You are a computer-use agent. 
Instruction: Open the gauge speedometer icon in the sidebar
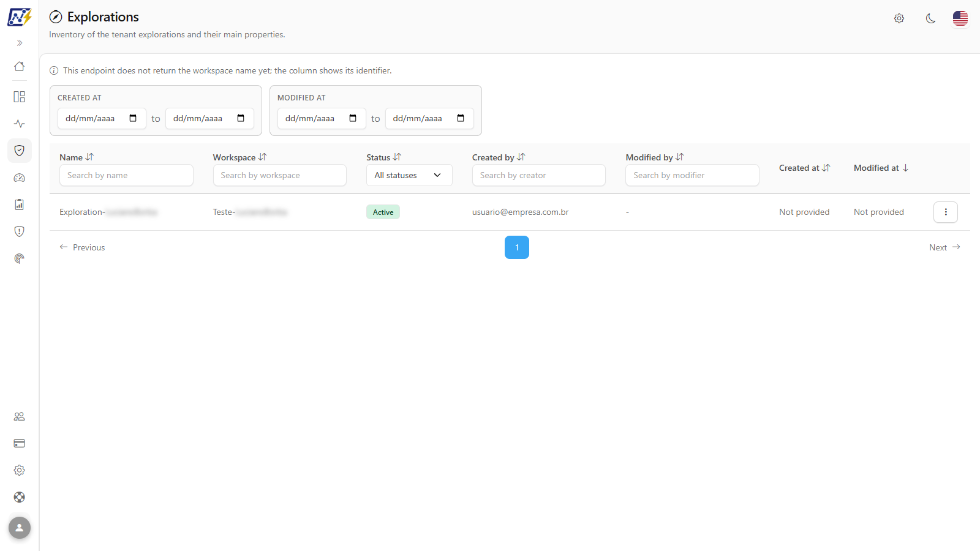tap(20, 178)
